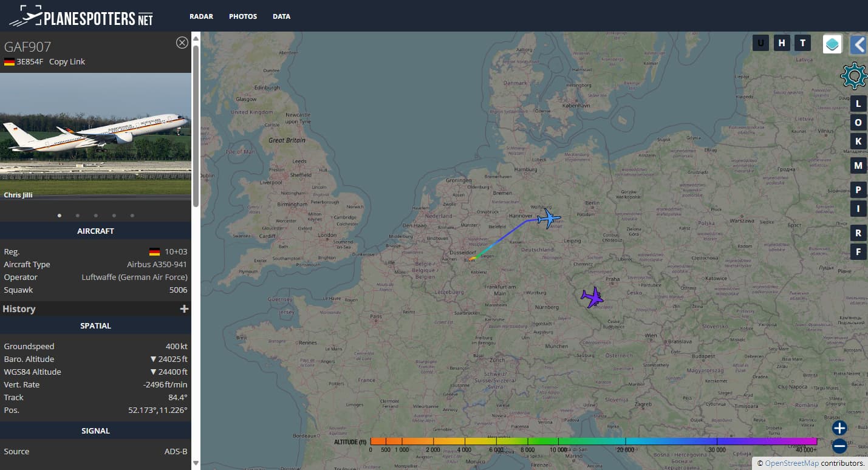Zoom in on the map
Screen dimensions: 868x470
(839, 427)
